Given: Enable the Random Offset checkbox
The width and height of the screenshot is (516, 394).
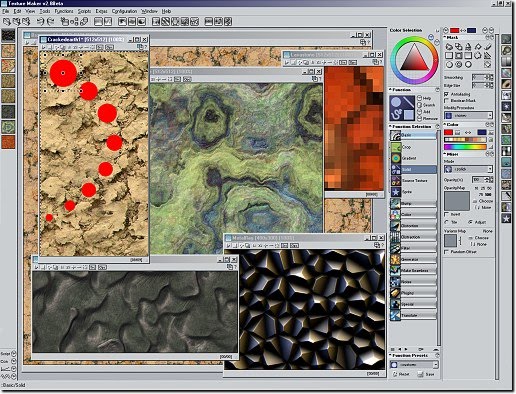Looking at the screenshot, I should pos(447,252).
